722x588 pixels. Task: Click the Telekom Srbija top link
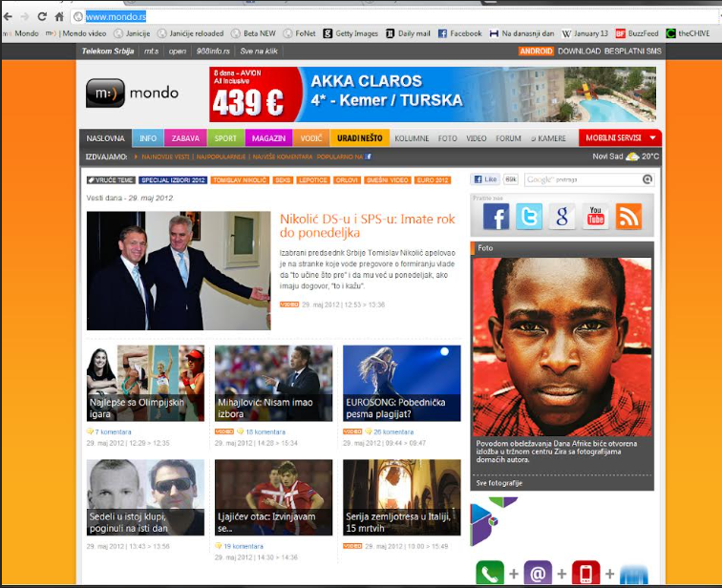108,52
